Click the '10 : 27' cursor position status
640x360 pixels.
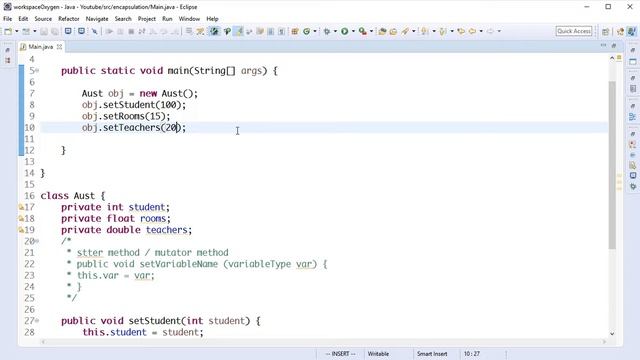[471, 354]
